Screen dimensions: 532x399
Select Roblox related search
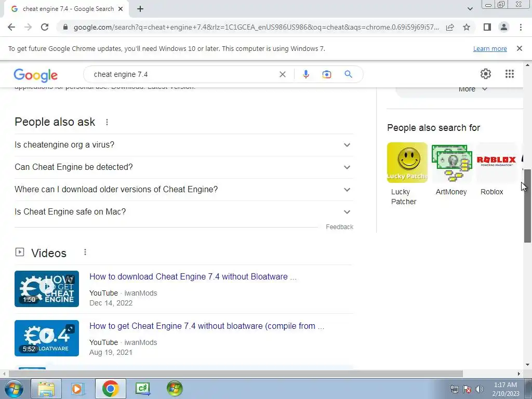click(x=496, y=169)
